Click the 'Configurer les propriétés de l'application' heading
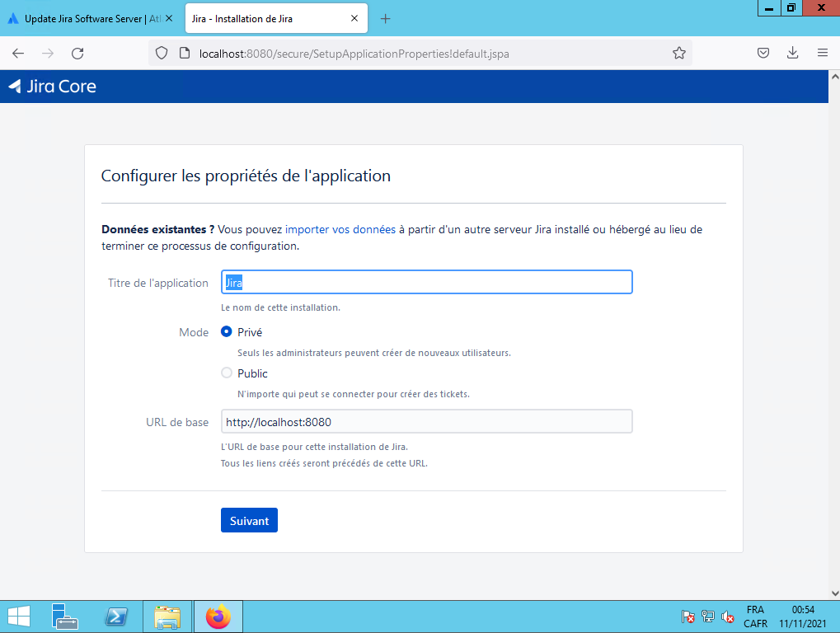Viewport: 840px width, 633px height. pyautogui.click(x=246, y=176)
